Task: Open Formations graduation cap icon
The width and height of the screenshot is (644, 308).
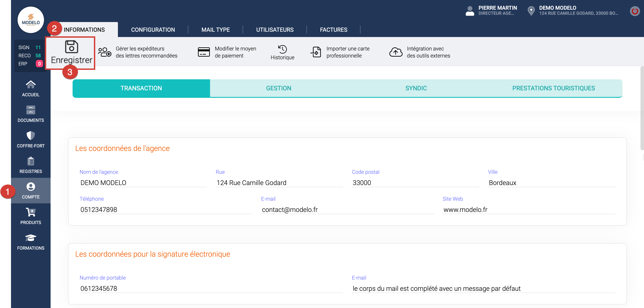Action: [x=31, y=238]
